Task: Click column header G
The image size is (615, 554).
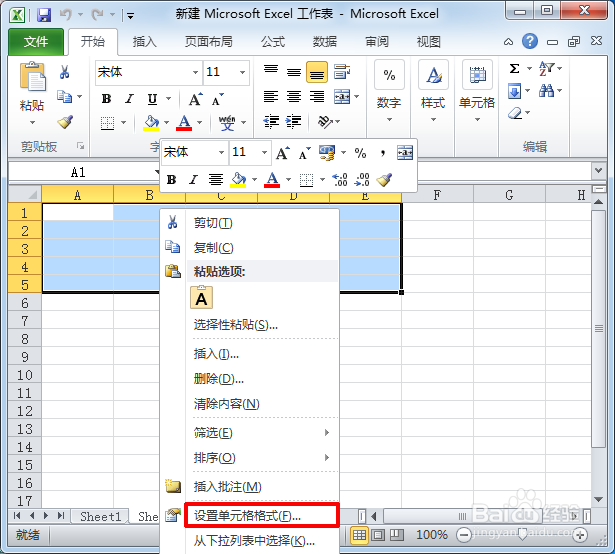Action: (x=509, y=195)
